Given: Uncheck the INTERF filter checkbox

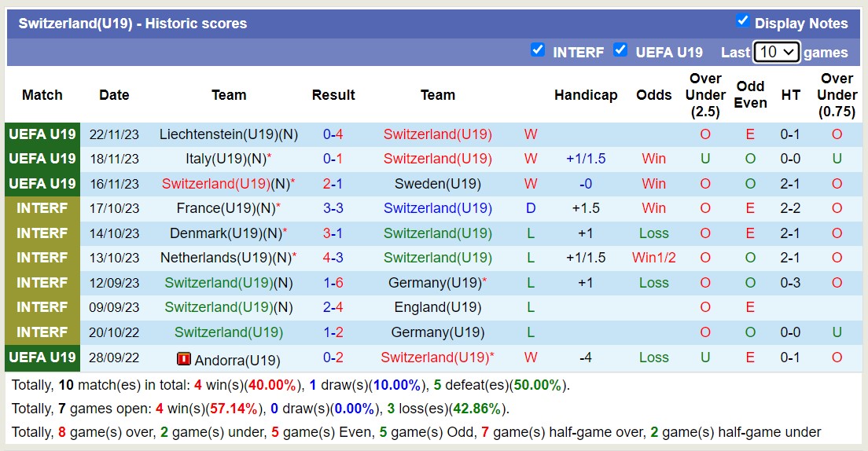Looking at the screenshot, I should [538, 50].
